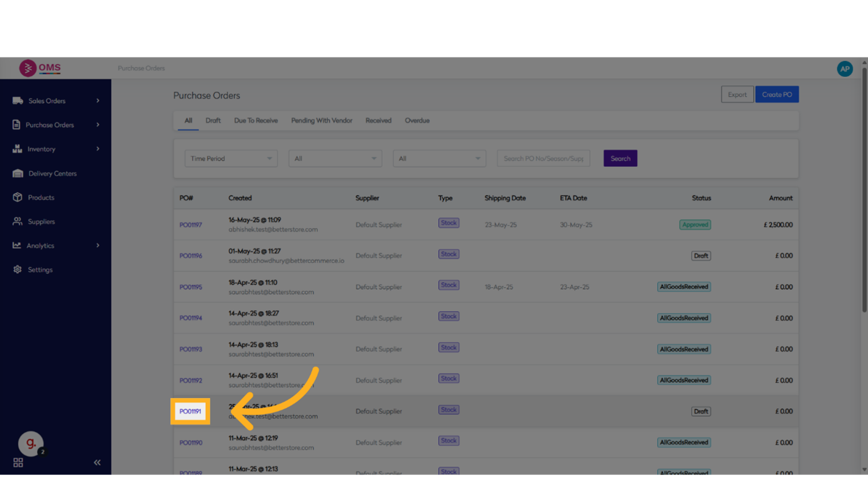Open the Time Period dropdown
Viewport: 868px width, 488px height.
click(231, 158)
